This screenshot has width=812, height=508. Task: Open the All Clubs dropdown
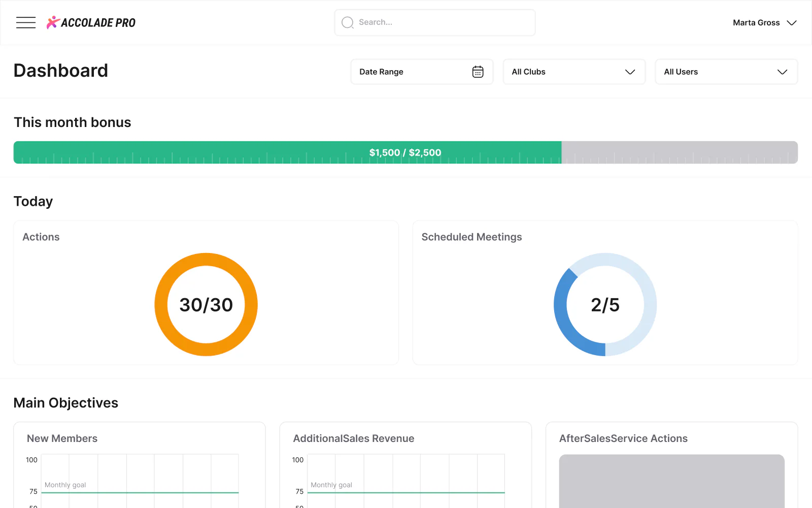coord(574,72)
